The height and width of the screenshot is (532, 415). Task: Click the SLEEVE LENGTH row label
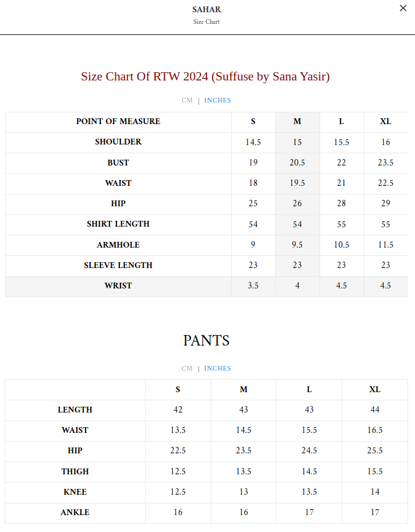(118, 265)
